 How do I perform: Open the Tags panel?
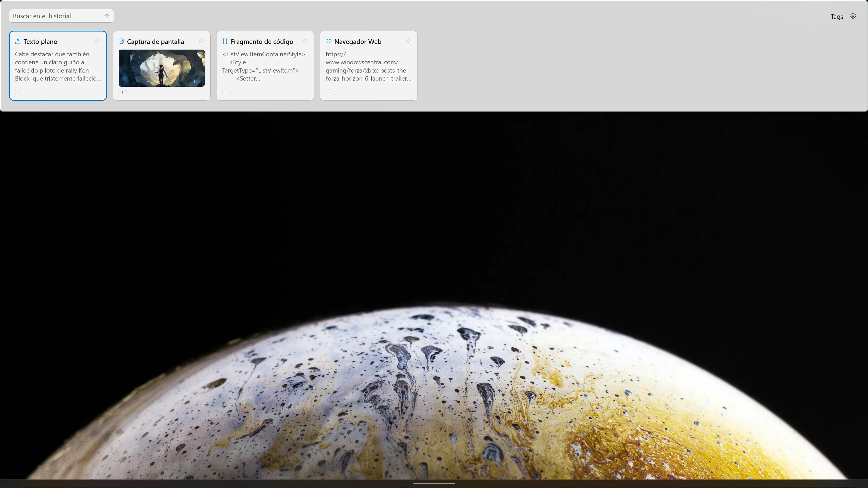tap(837, 17)
